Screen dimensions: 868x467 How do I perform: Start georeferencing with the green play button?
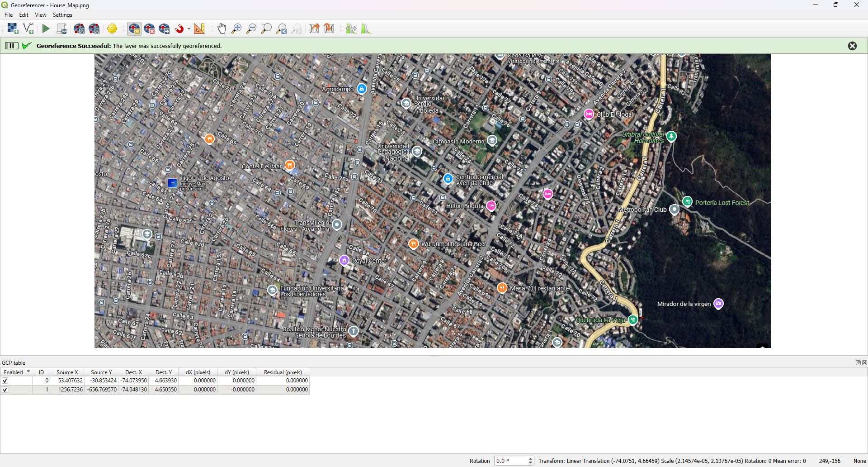point(46,29)
